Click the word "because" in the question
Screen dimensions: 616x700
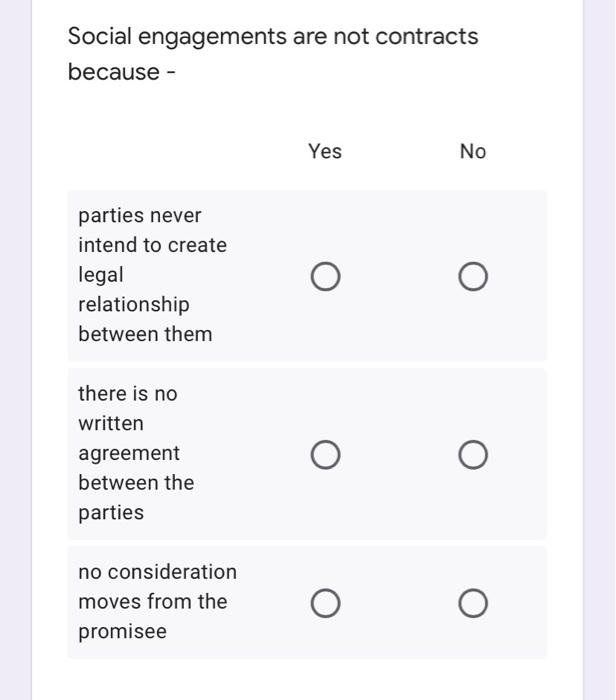pyautogui.click(x=114, y=72)
